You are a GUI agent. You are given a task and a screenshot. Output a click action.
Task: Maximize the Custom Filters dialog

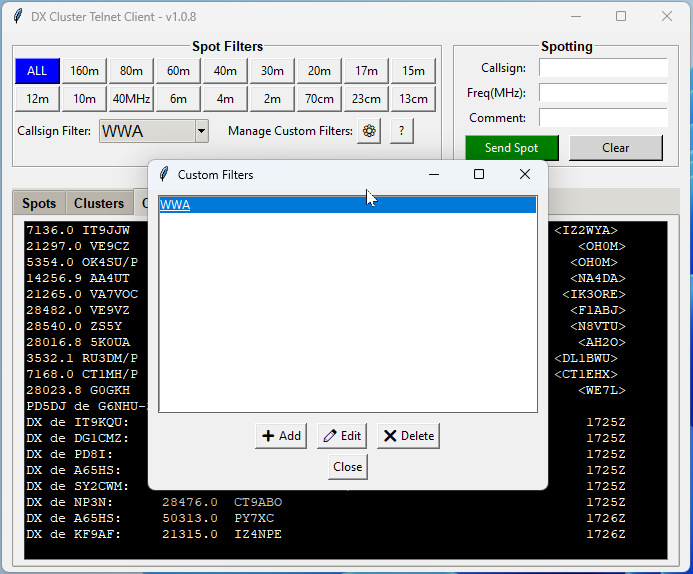click(479, 174)
